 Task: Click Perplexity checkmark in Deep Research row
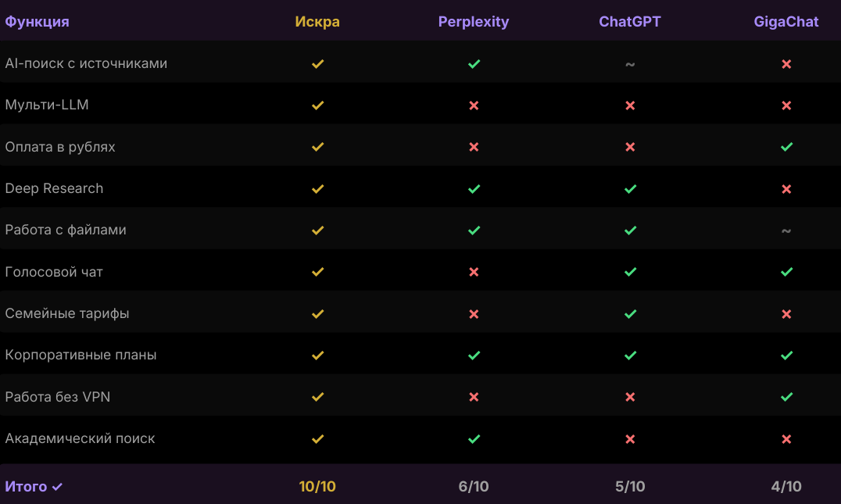474,189
